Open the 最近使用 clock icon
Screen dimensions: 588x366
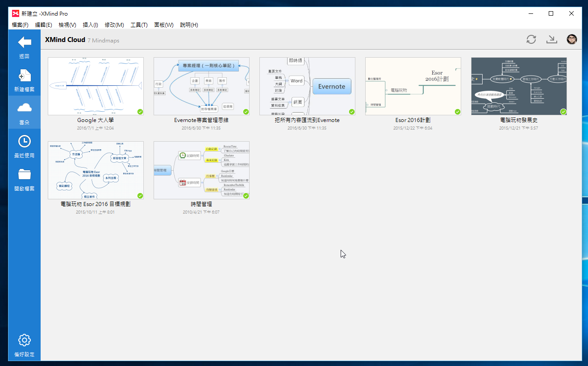(24, 141)
